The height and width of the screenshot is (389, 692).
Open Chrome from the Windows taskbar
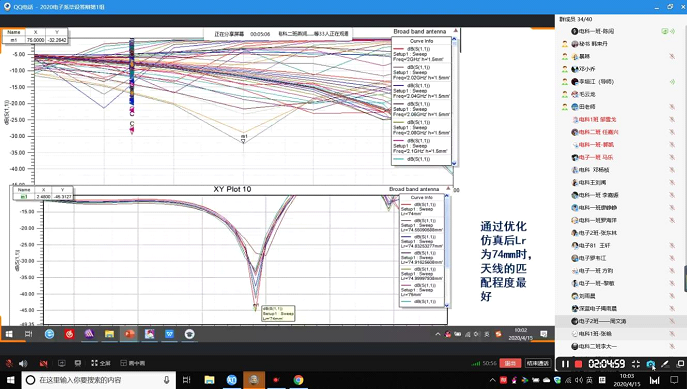coord(298,380)
